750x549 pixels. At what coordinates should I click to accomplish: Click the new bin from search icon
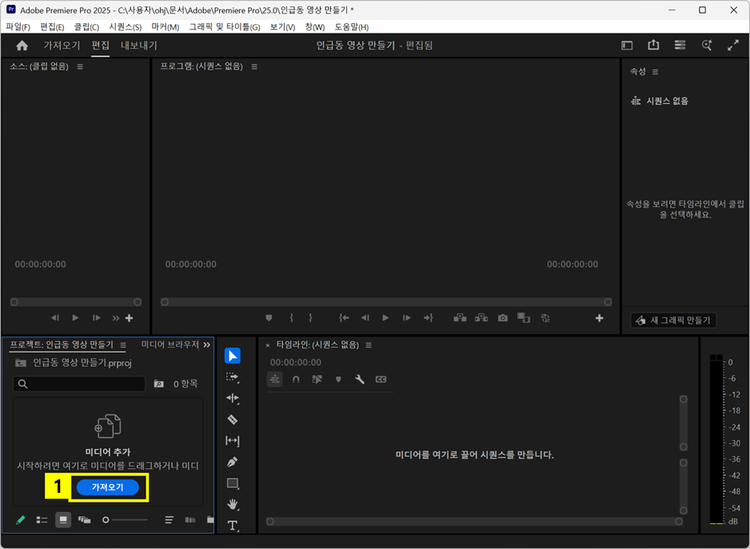159,384
